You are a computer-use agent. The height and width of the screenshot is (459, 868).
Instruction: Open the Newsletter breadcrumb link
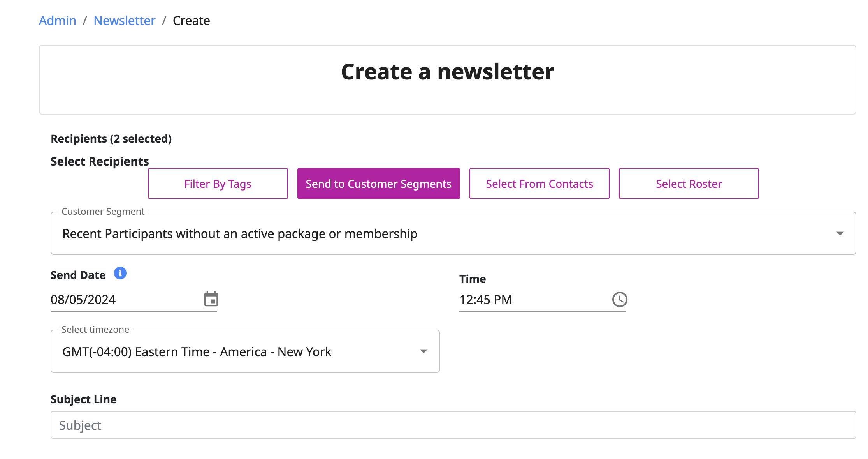point(125,20)
